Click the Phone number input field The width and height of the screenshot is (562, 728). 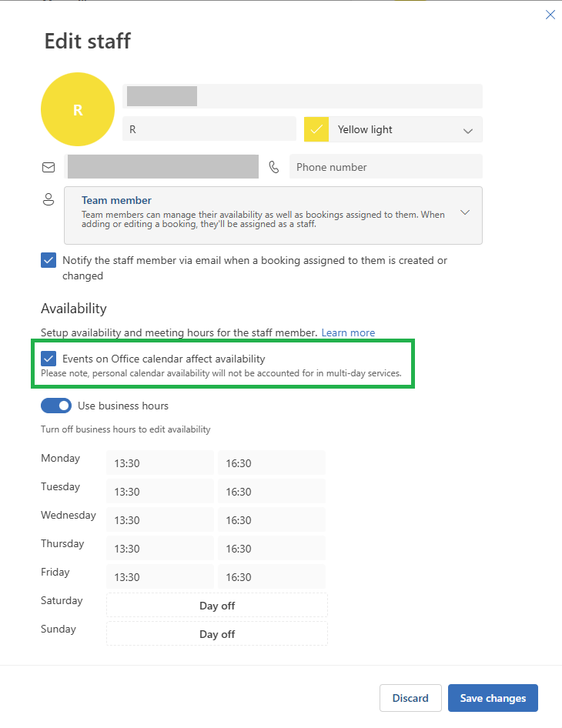point(386,167)
